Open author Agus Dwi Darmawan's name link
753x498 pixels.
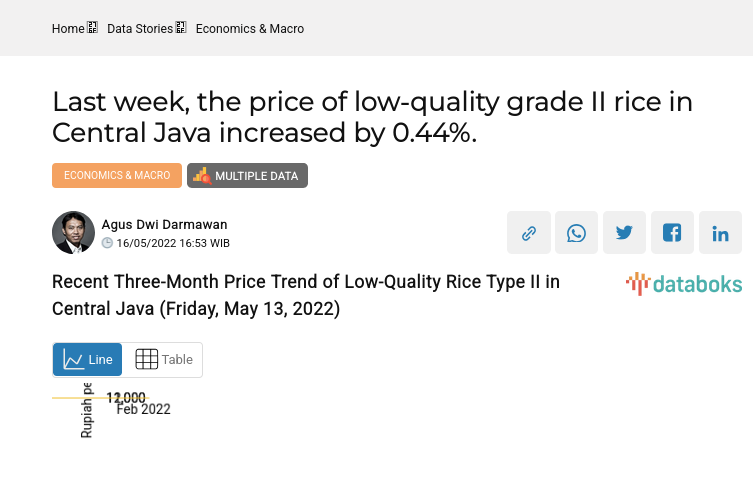click(165, 225)
